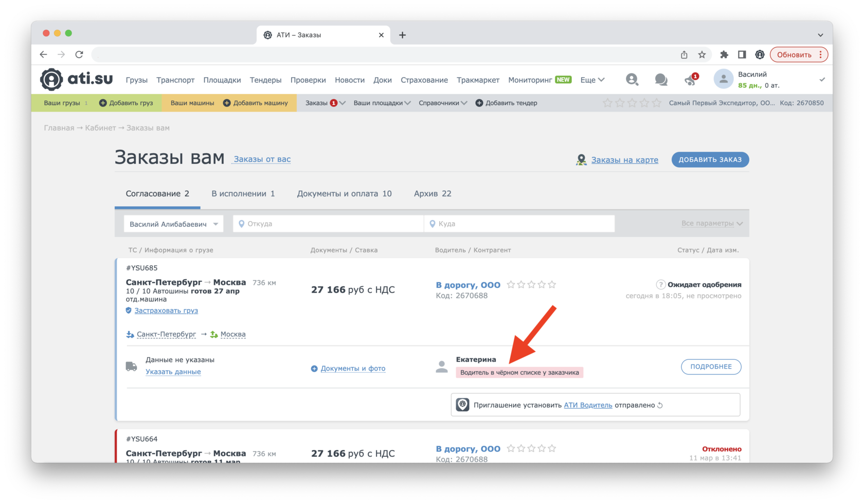Viewport: 864px width, 504px height.
Task: Open the browser share icon
Action: (684, 55)
